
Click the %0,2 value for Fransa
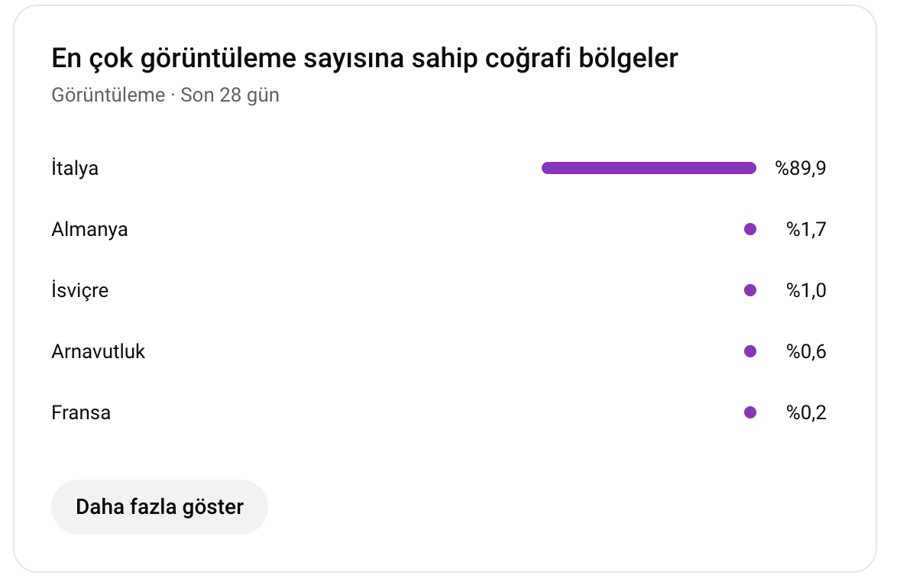(x=806, y=412)
